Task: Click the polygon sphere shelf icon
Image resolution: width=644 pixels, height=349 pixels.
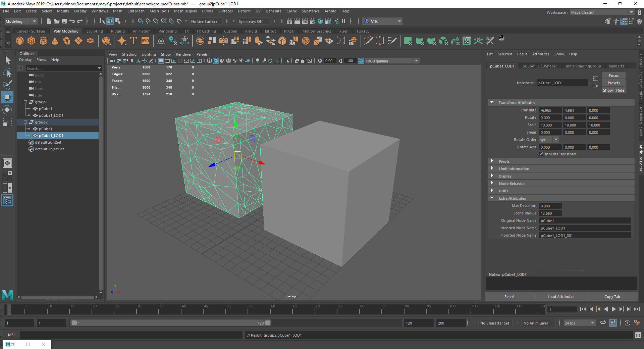Action: (x=20, y=41)
